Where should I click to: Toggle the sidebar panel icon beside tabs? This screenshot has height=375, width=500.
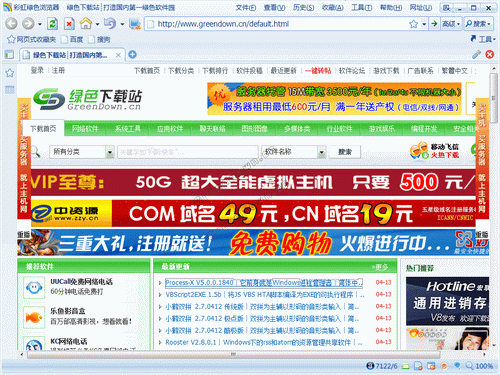click(x=9, y=54)
